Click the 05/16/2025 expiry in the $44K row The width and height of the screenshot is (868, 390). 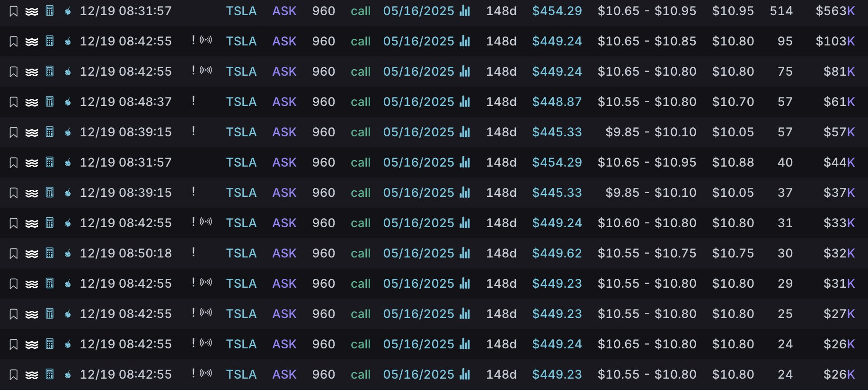click(x=419, y=162)
